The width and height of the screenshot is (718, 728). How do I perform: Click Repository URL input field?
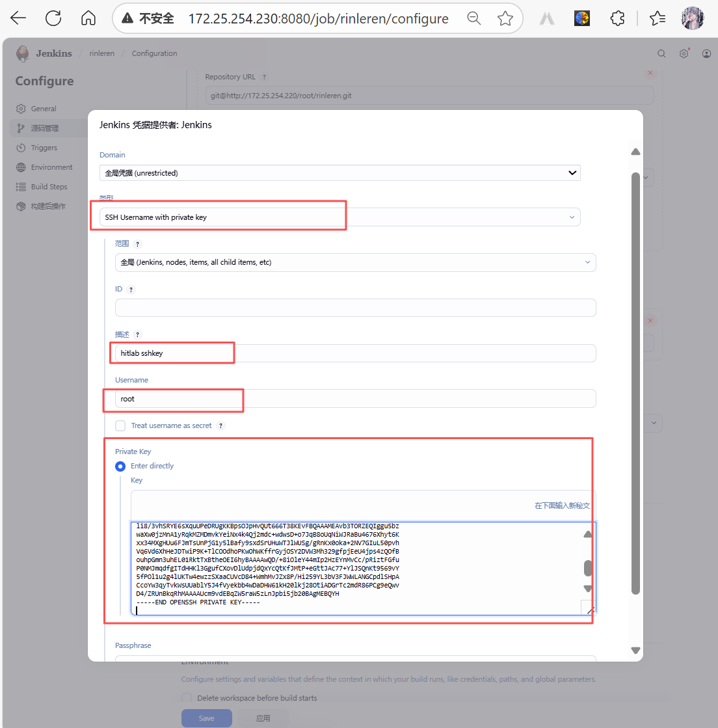click(429, 95)
